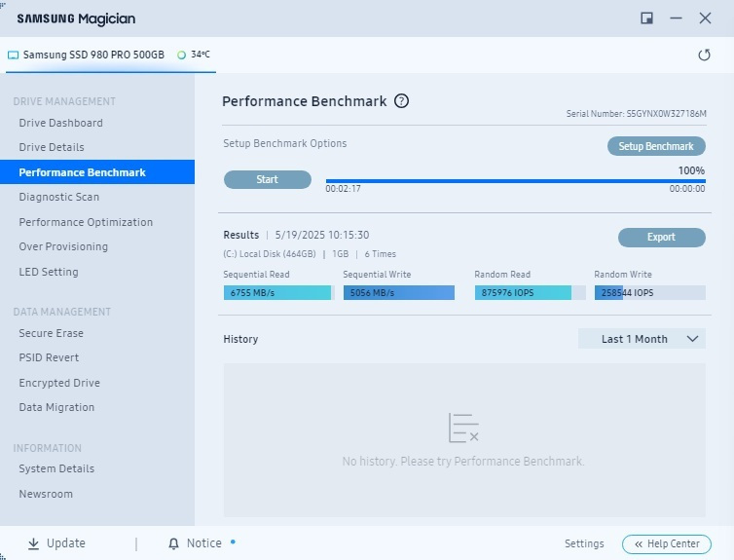Click the 100% progress label
The image size is (734, 560).
click(691, 170)
